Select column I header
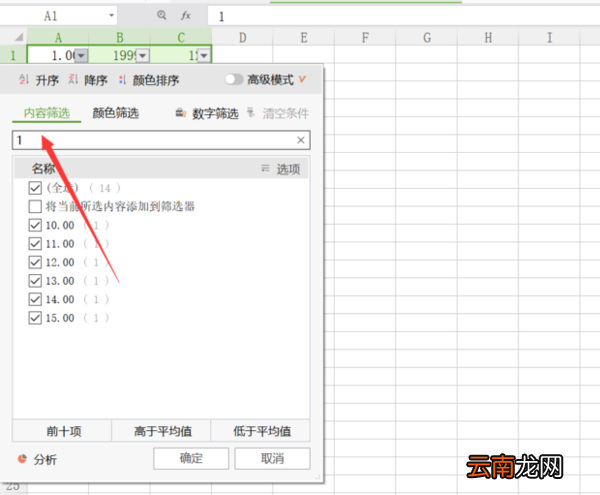The width and height of the screenshot is (600, 495). tap(549, 37)
